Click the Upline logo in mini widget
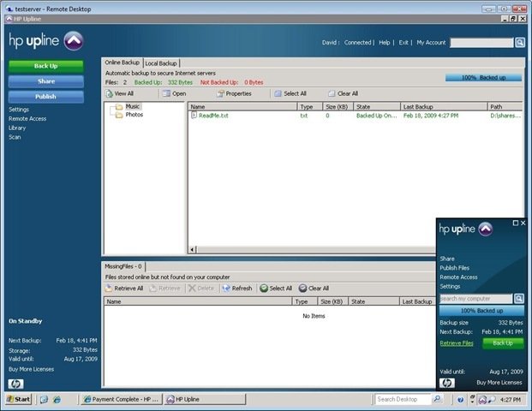532x411 pixels. 485,229
